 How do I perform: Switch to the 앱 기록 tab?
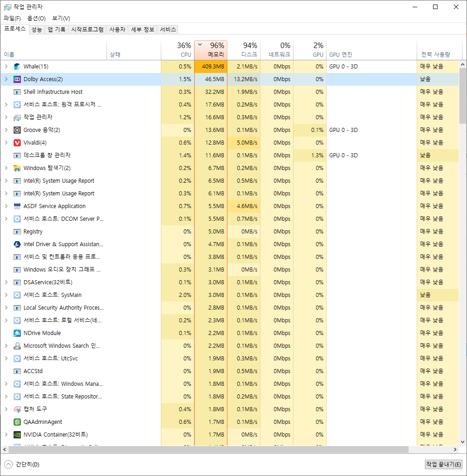click(57, 29)
